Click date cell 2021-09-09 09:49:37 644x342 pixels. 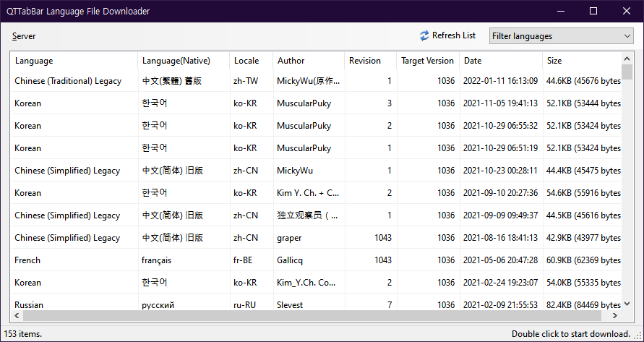pyautogui.click(x=500, y=215)
